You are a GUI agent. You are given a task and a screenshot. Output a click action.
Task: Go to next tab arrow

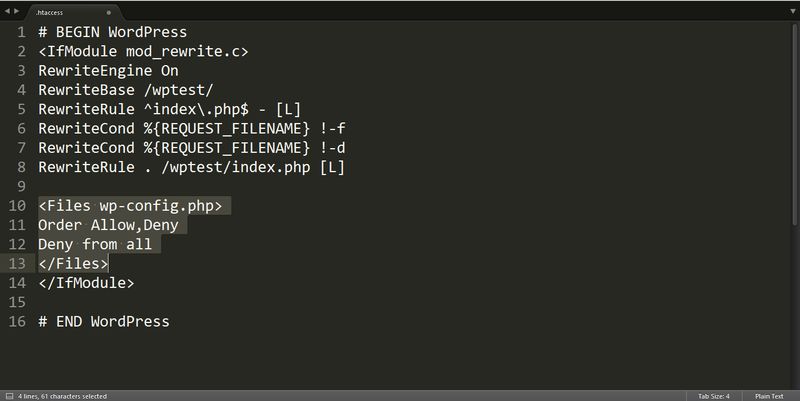click(17, 11)
